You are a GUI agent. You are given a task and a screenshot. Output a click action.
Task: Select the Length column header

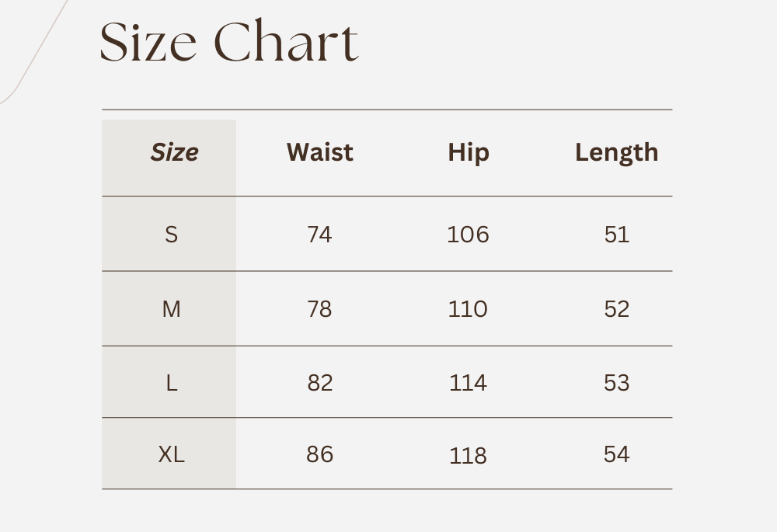[x=616, y=152]
